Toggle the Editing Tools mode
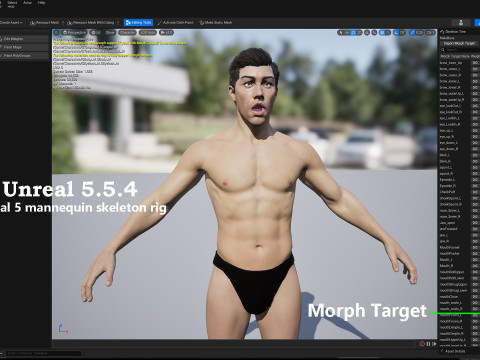Viewport: 480px width, 360px height. point(138,22)
